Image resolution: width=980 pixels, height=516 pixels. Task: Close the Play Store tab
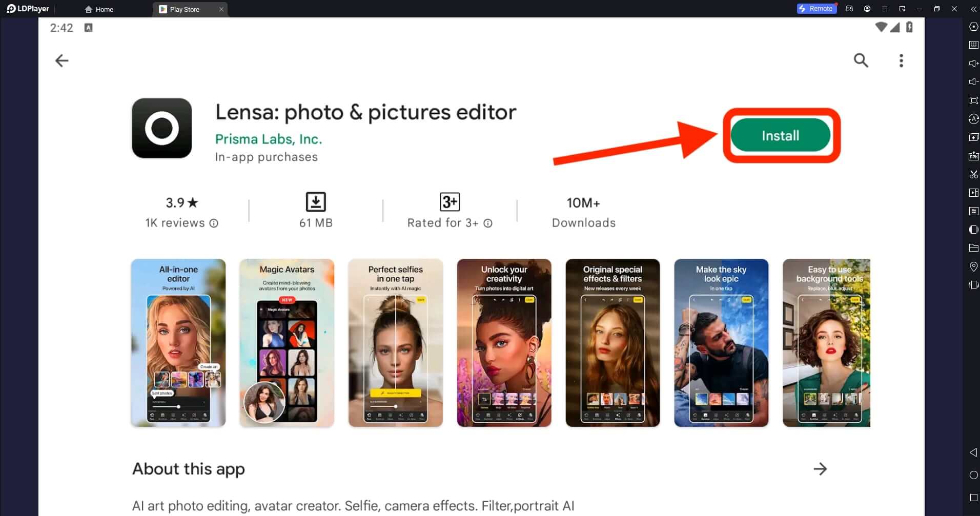coord(221,9)
